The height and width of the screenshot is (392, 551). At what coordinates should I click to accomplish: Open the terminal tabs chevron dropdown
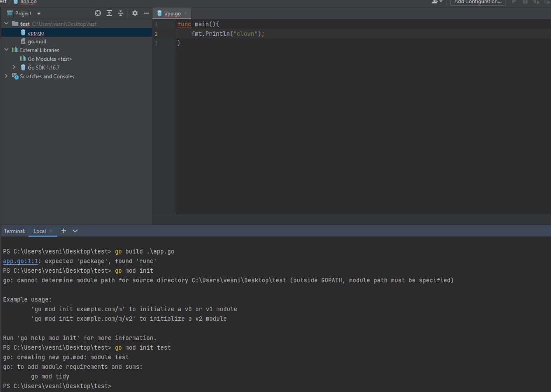pyautogui.click(x=75, y=231)
